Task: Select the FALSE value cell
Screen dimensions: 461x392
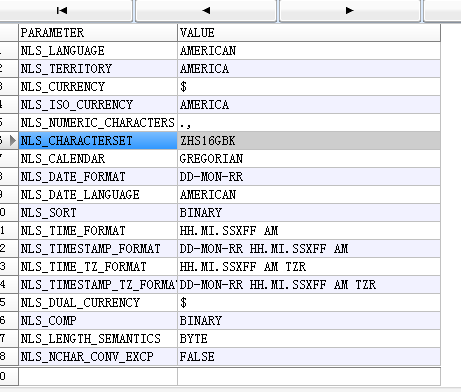Action: coord(309,357)
